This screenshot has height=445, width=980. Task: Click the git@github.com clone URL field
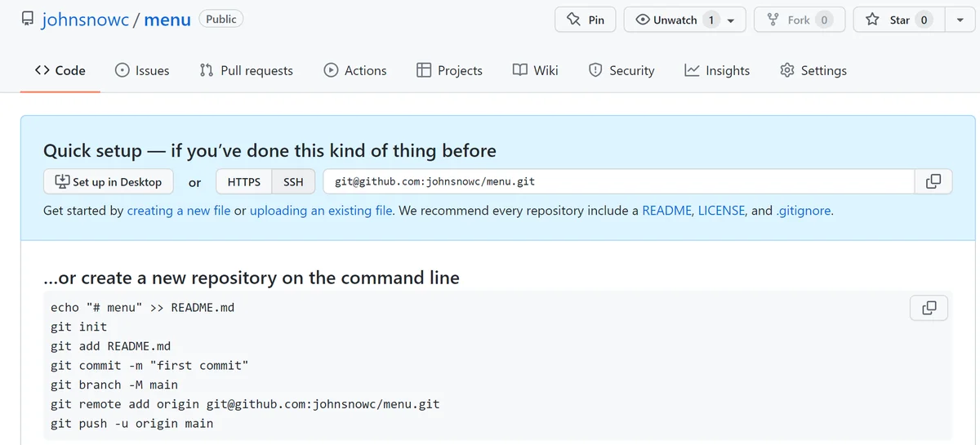[618, 181]
